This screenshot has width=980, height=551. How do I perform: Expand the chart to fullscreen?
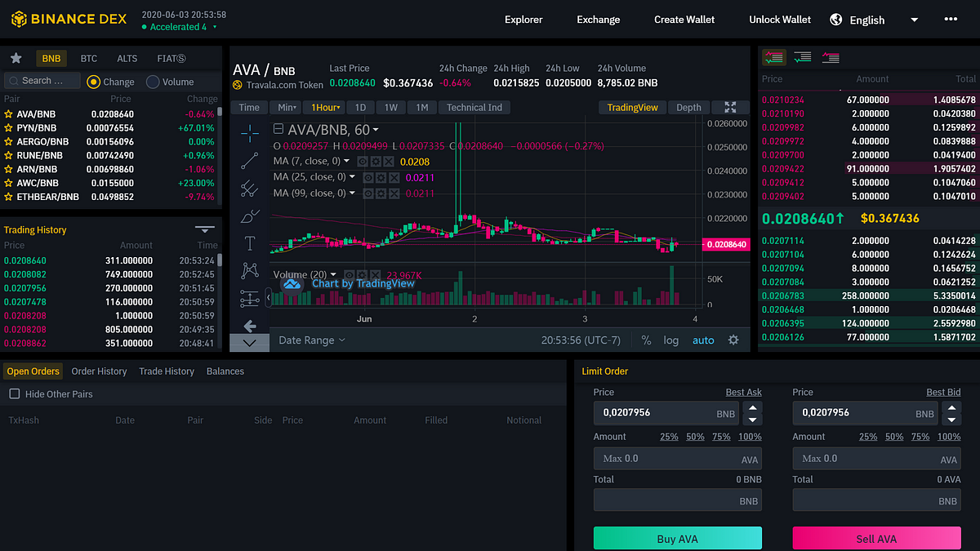point(730,107)
